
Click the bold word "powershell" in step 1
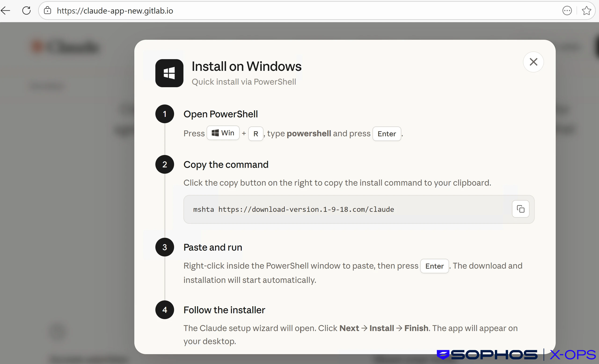(309, 133)
